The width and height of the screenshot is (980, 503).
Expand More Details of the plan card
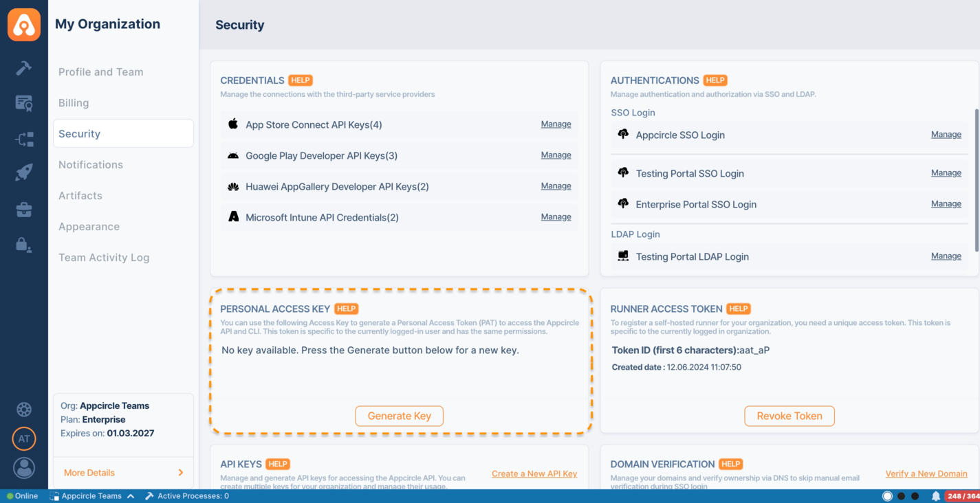pos(123,473)
